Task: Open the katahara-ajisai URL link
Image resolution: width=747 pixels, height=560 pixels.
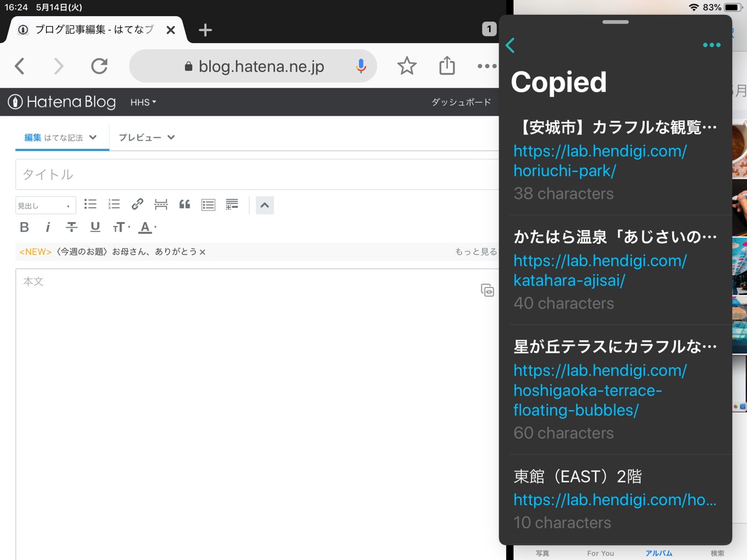Action: [x=600, y=271]
